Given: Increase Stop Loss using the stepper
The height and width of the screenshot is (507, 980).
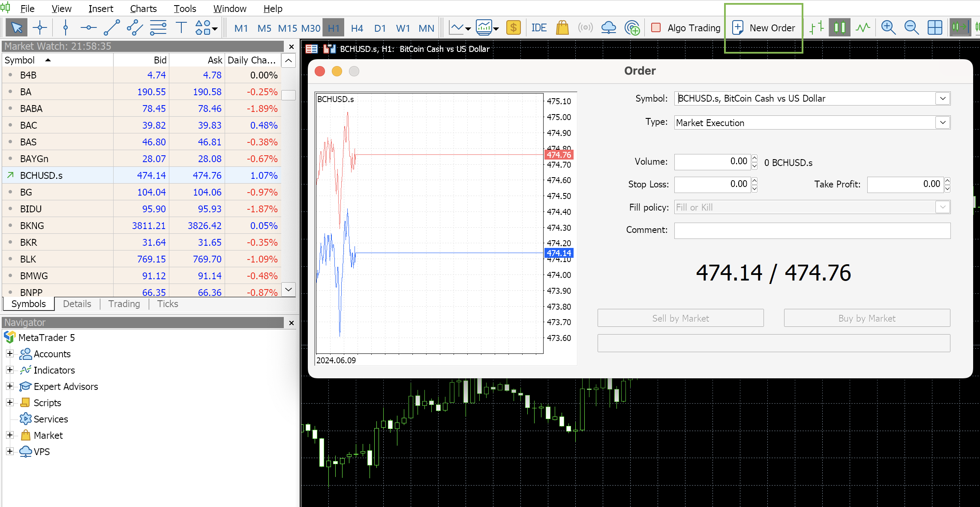Looking at the screenshot, I should (754, 181).
